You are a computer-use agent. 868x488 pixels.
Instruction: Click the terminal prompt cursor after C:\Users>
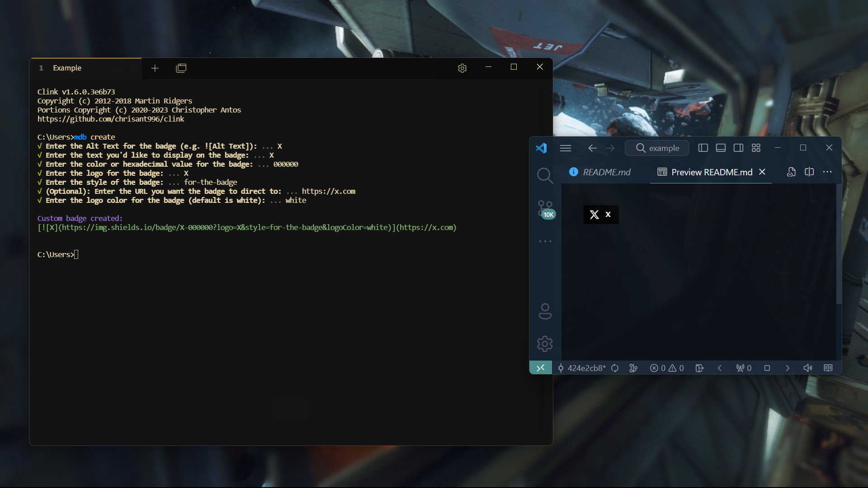pos(76,254)
